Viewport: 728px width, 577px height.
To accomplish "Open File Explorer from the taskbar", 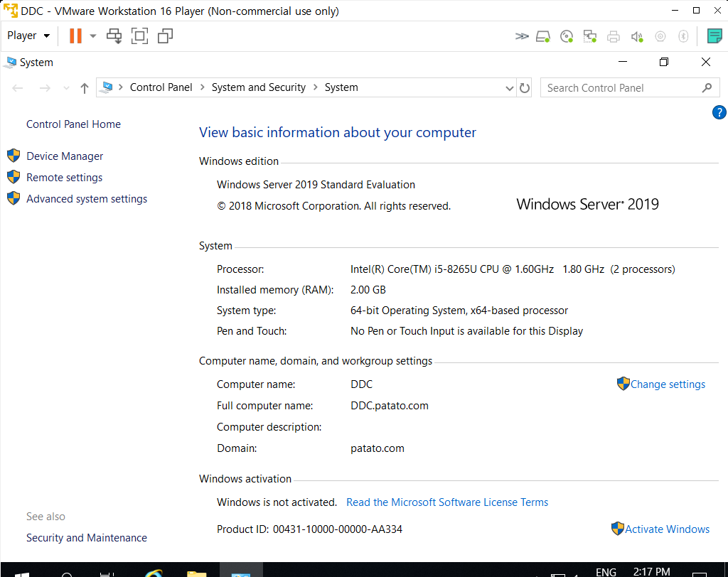I will (197, 573).
